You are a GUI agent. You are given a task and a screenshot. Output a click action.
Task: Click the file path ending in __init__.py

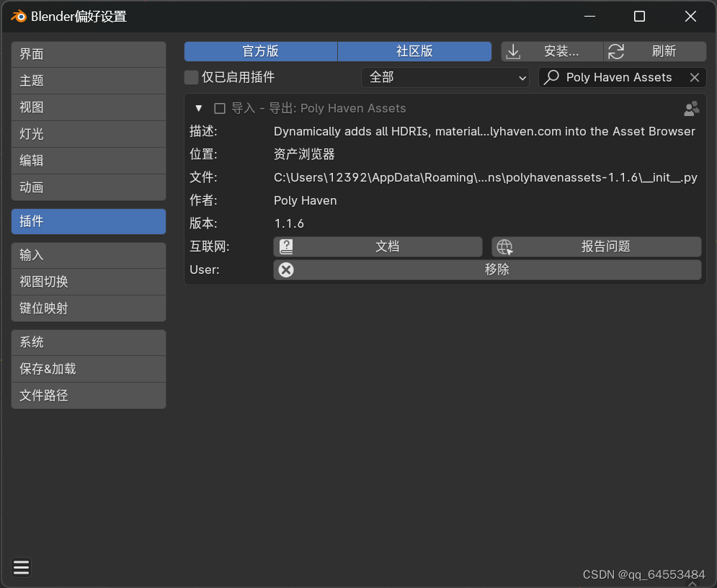tap(486, 177)
